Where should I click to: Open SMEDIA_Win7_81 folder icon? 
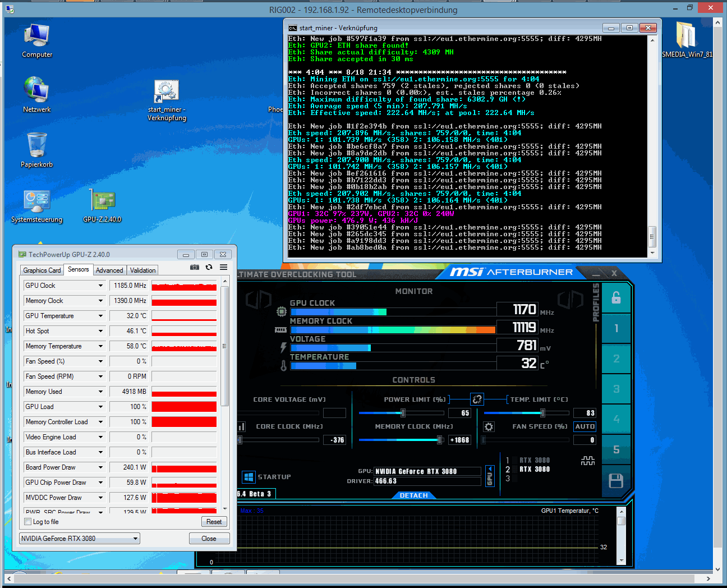coord(687,40)
